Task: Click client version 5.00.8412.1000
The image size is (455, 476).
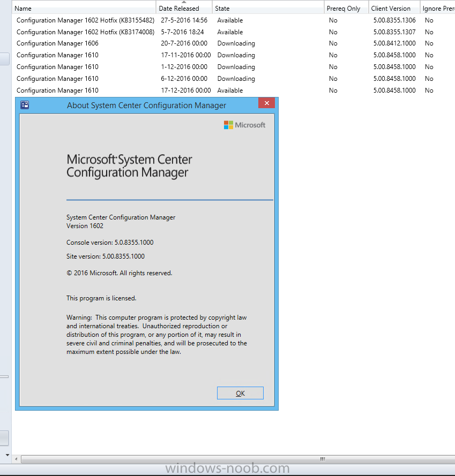Action: [x=394, y=43]
